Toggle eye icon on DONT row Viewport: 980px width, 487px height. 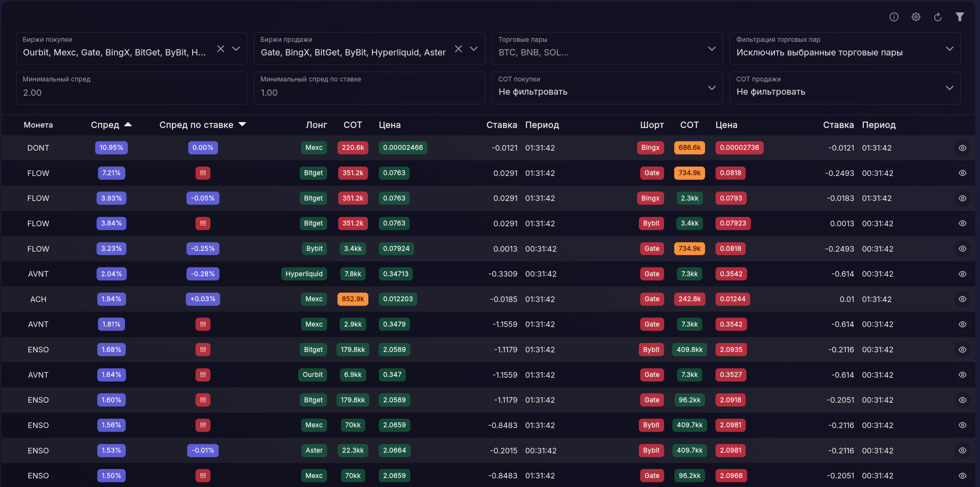click(x=963, y=148)
